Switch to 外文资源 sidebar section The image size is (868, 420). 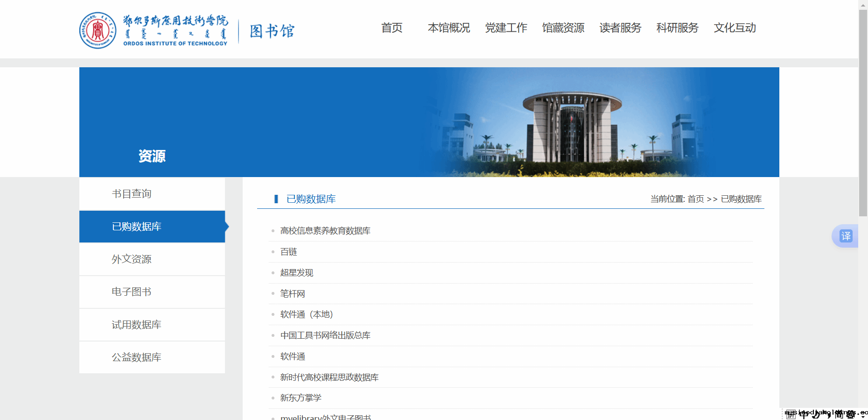tap(132, 259)
